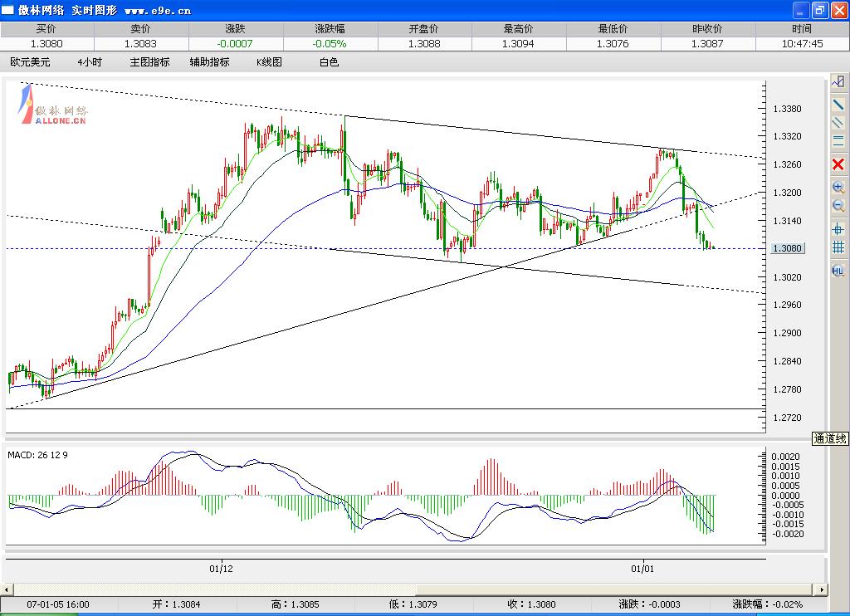Viewport: 850px width, 616px height.
Task: Open the chart type icon in the right toolbar
Action: [838, 82]
